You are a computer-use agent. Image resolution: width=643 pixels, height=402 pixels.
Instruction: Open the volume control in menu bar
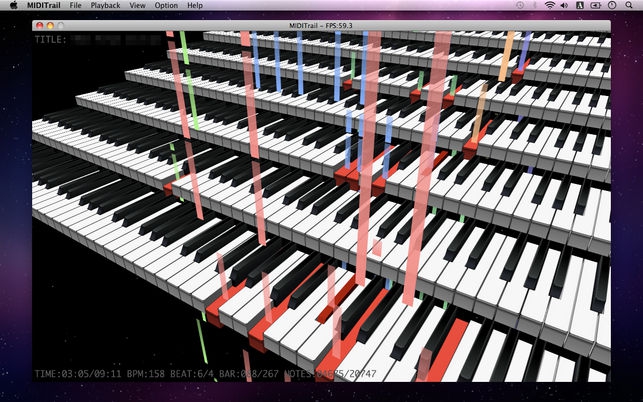click(x=564, y=5)
